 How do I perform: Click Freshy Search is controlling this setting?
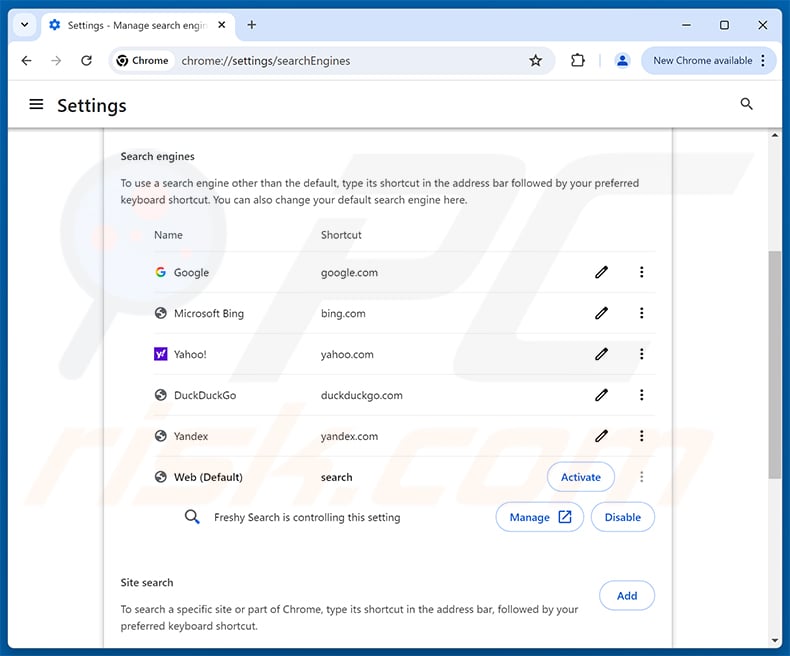tap(307, 517)
